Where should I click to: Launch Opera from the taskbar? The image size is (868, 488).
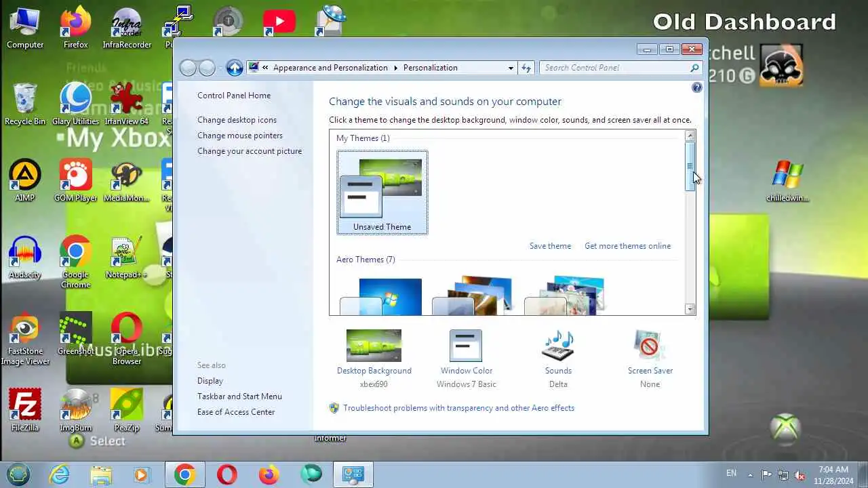226,474
